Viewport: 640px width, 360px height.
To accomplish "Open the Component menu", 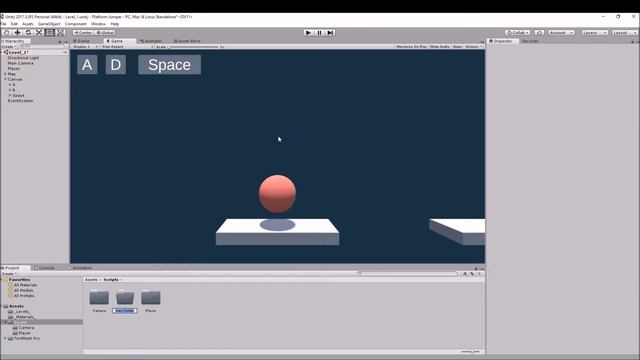I will click(76, 24).
